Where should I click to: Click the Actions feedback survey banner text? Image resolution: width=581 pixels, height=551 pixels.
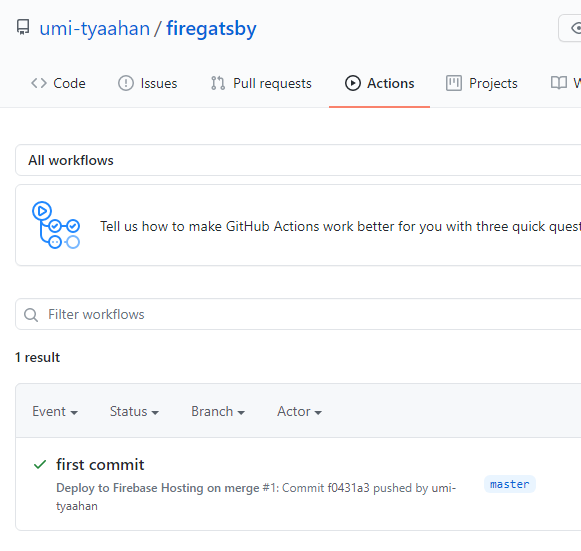tap(340, 226)
